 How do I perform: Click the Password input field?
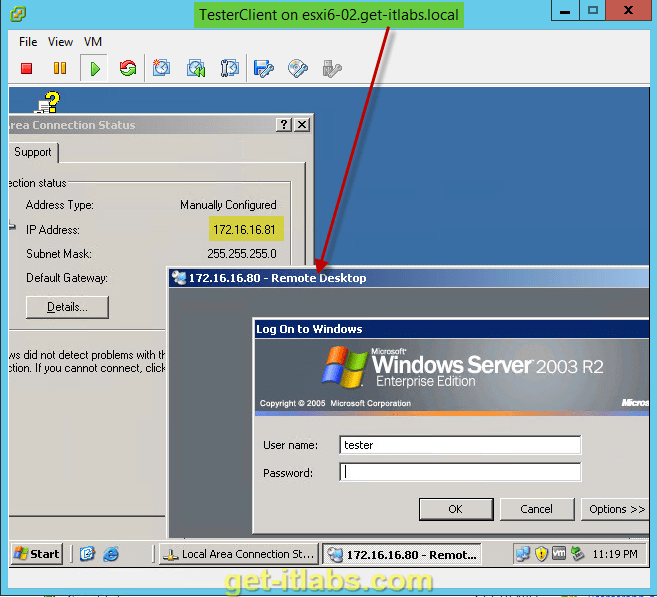(x=460, y=473)
